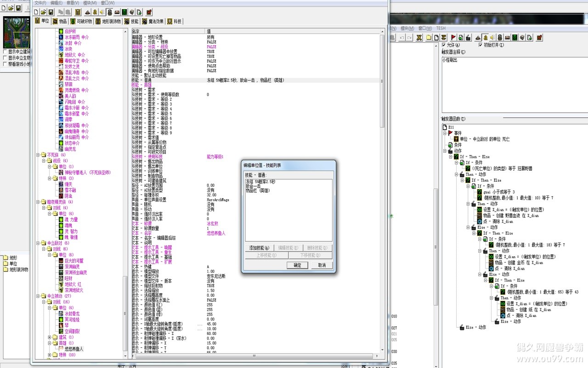Open Object Editor icon in trigger editor toolbar

pyautogui.click(x=500, y=37)
